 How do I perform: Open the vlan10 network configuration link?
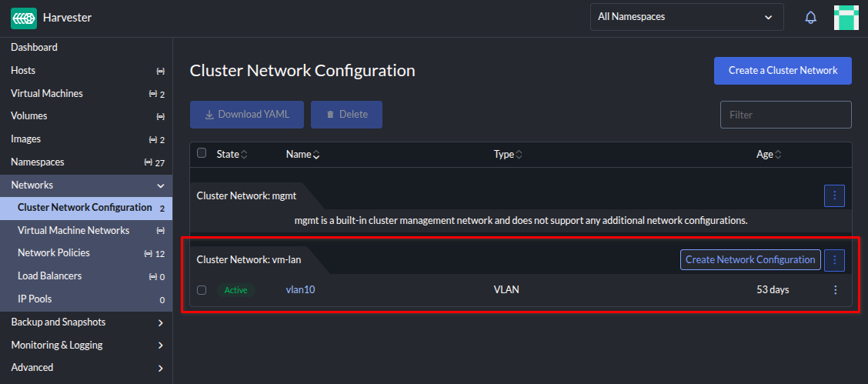[x=300, y=290]
